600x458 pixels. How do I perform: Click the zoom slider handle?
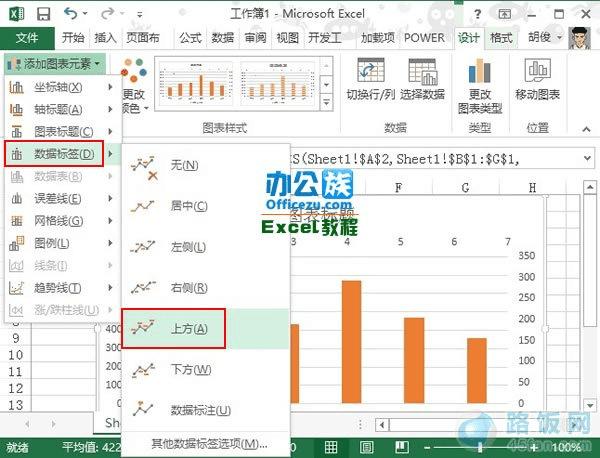coord(480,447)
